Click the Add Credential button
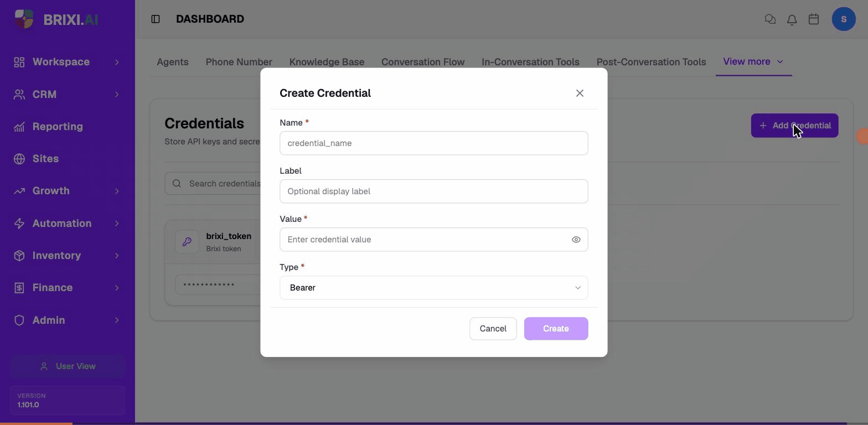Viewport: 868px width, 425px height. 794,126
